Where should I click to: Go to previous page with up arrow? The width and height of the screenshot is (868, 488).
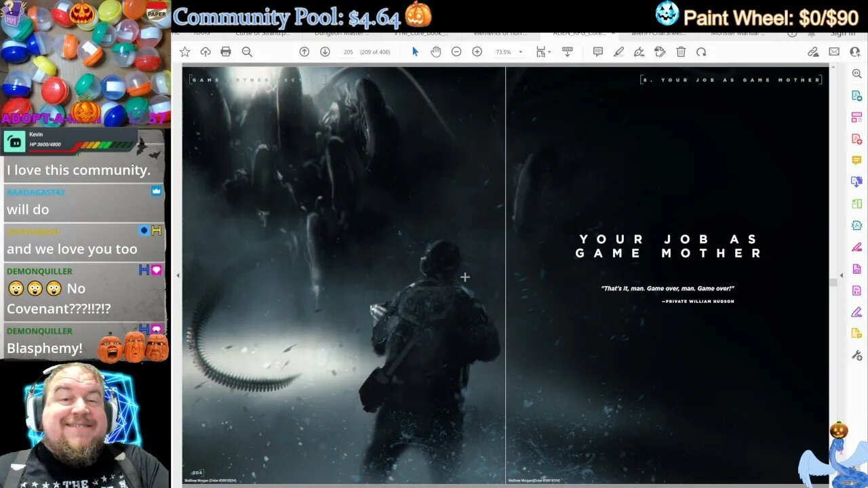coord(304,52)
